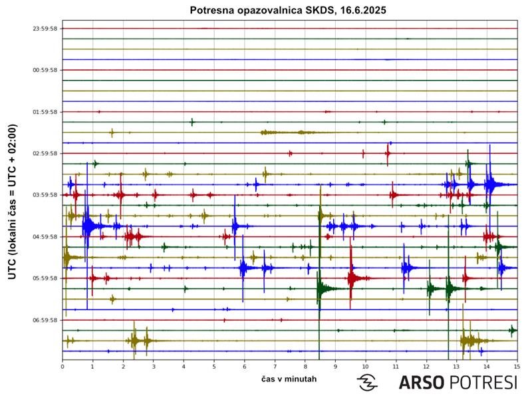Choose minute tick label 7 on x-axis

point(275,367)
